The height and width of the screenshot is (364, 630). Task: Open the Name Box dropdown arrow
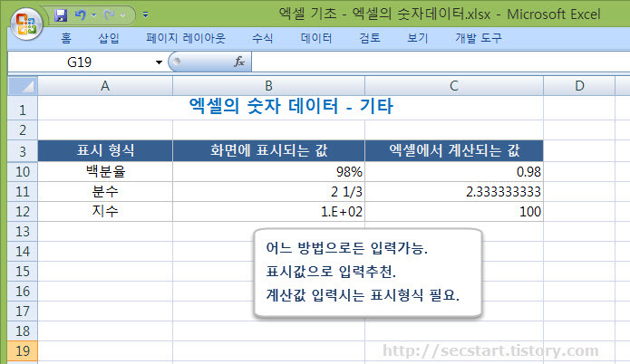pyautogui.click(x=160, y=62)
